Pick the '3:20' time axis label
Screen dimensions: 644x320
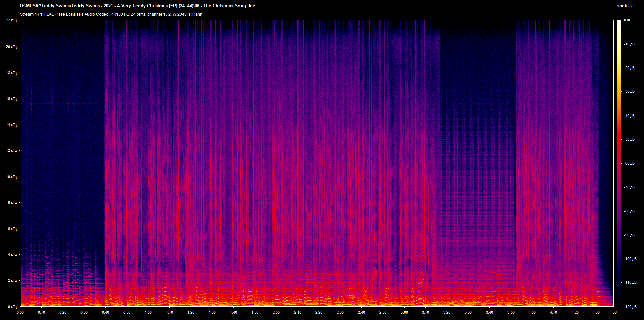447,312
